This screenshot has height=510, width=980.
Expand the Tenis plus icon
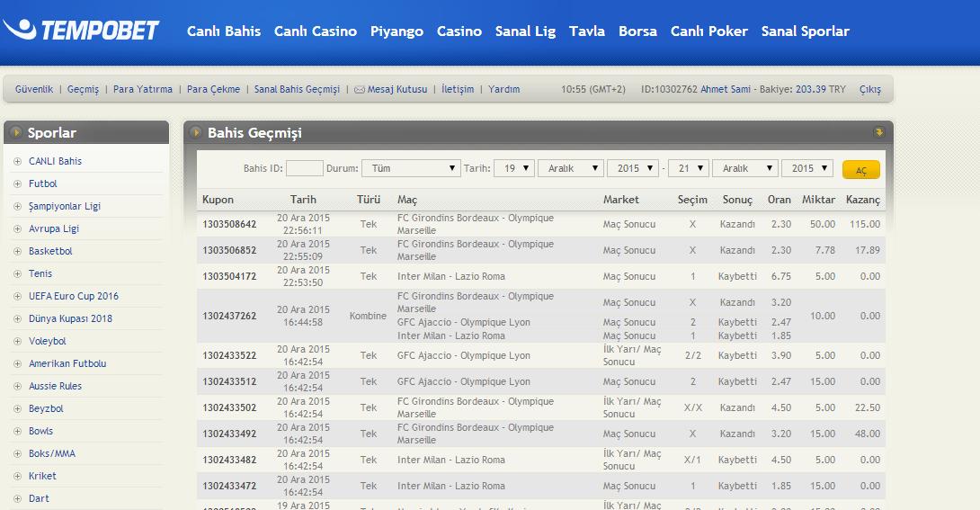point(17,274)
